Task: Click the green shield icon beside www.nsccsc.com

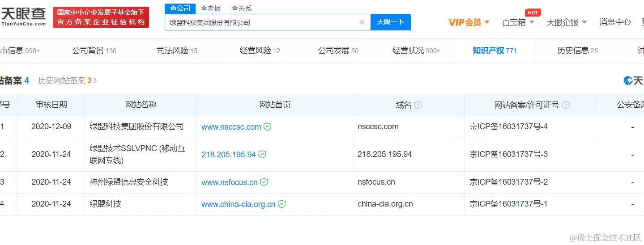Action: [x=267, y=127]
